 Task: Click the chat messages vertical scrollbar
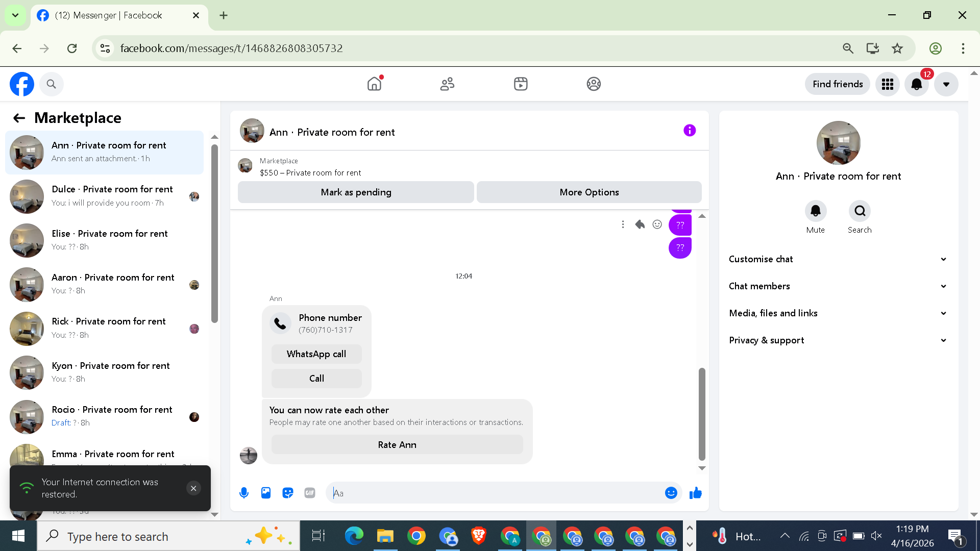point(702,414)
